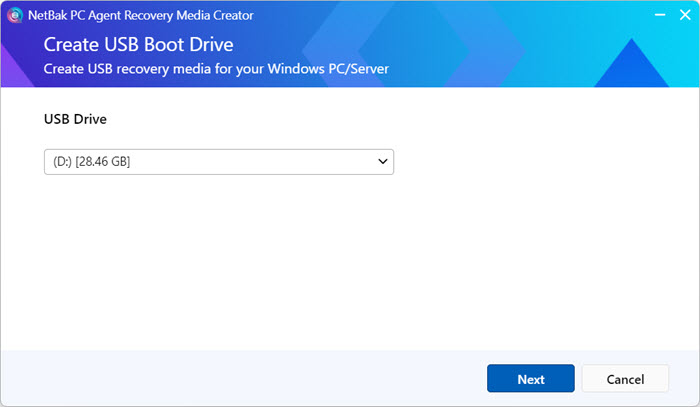
Task: Click the "USB Drive" field label
Action: (75, 119)
